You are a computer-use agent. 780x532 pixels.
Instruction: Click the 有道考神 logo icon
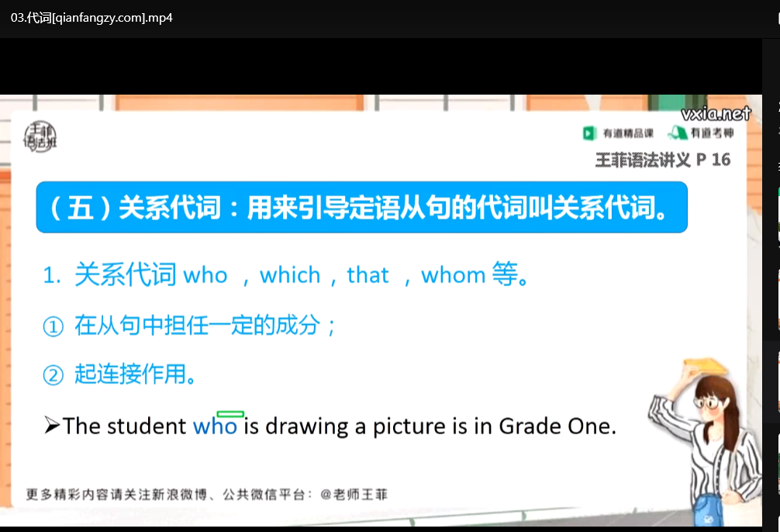[677, 133]
